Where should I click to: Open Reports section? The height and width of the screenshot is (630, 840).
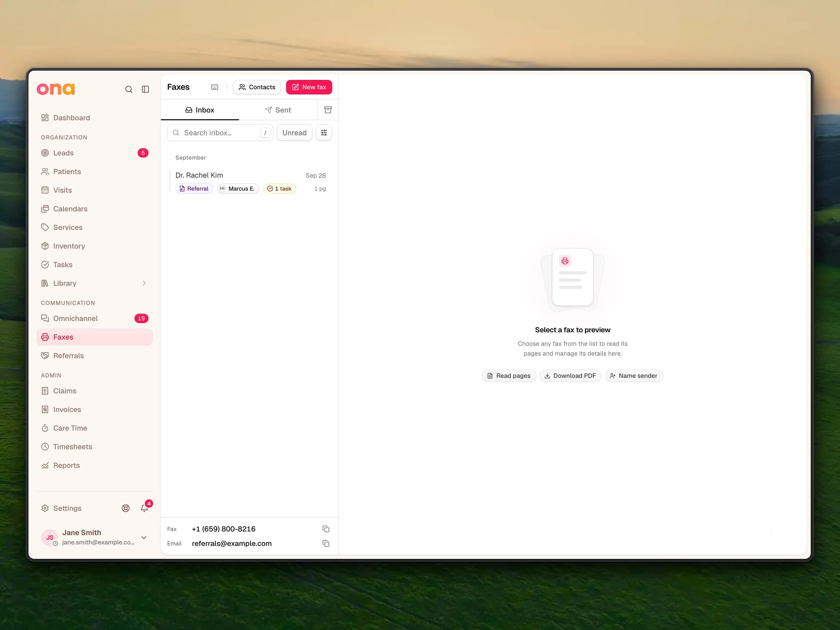point(95,465)
